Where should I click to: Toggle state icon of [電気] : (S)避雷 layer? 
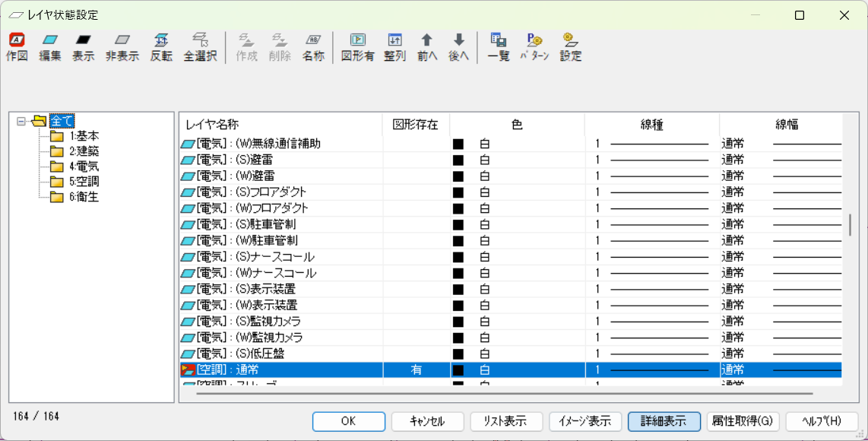tap(187, 160)
